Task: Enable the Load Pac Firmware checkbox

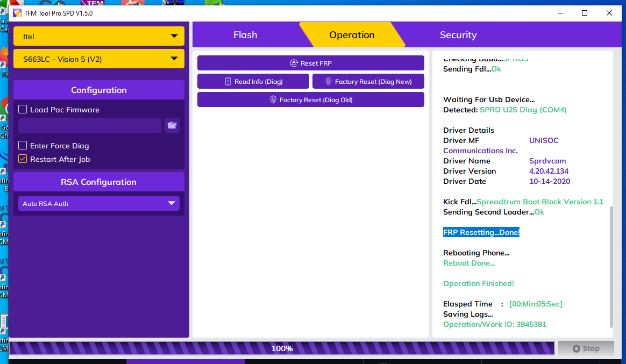Action: [x=23, y=110]
